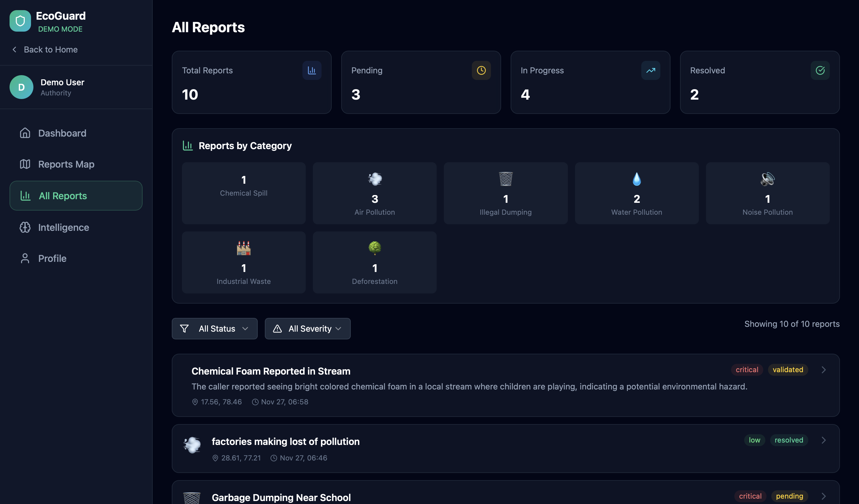The width and height of the screenshot is (859, 504).
Task: Open the Reports Map sidebar item
Action: pos(66,164)
